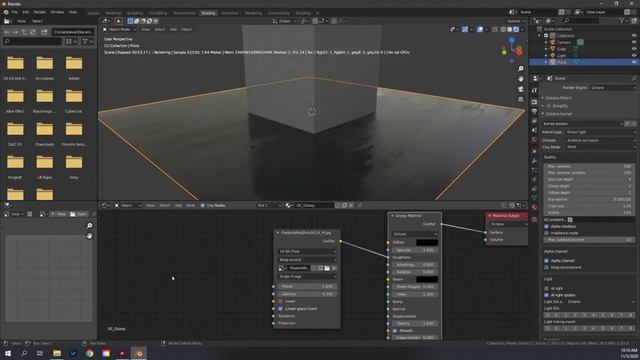
Task: Click the image editor pan hand icon
Action: (89, 236)
